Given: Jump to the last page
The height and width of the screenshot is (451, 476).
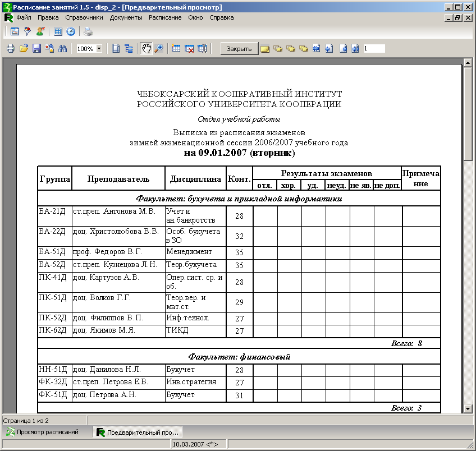Looking at the screenshot, I should [x=355, y=49].
